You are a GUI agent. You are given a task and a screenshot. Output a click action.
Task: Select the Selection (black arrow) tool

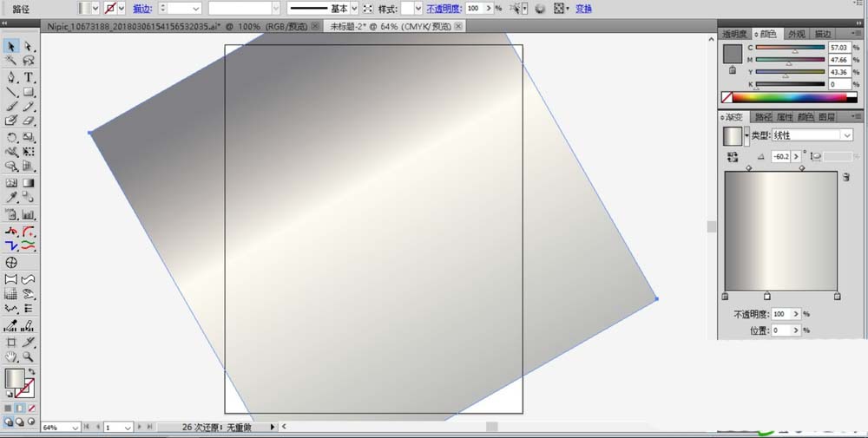[x=11, y=46]
